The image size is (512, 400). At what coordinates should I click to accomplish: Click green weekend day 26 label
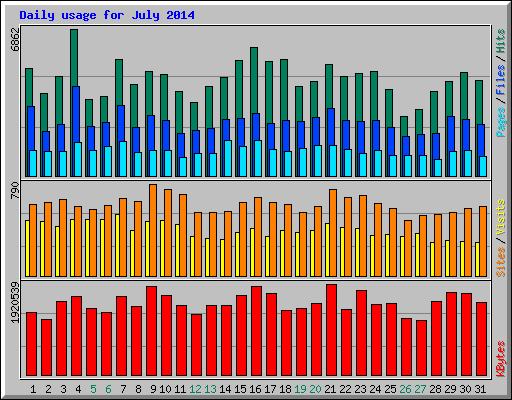405,389
